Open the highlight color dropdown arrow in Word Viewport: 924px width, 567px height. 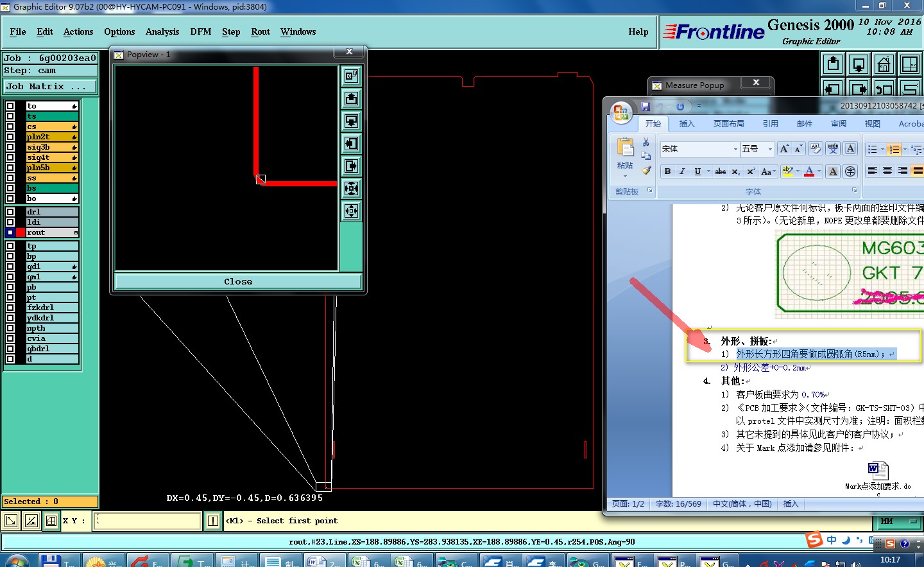pyautogui.click(x=798, y=171)
